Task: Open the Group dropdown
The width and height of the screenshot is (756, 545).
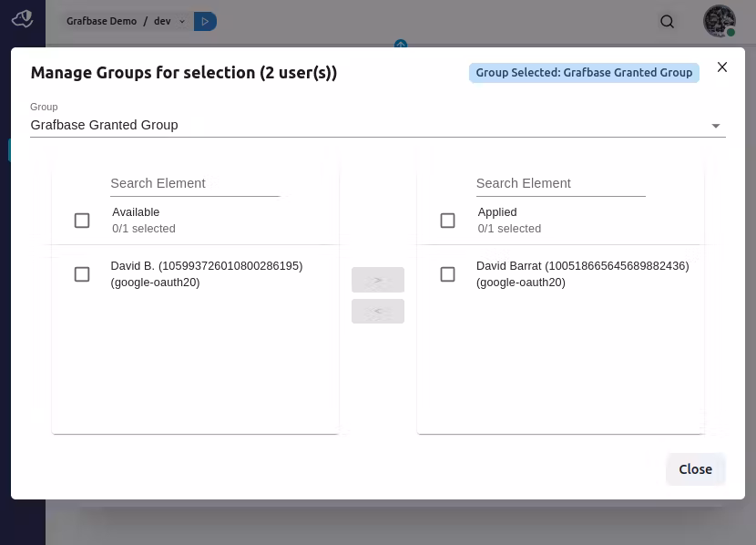Action: coord(377,126)
